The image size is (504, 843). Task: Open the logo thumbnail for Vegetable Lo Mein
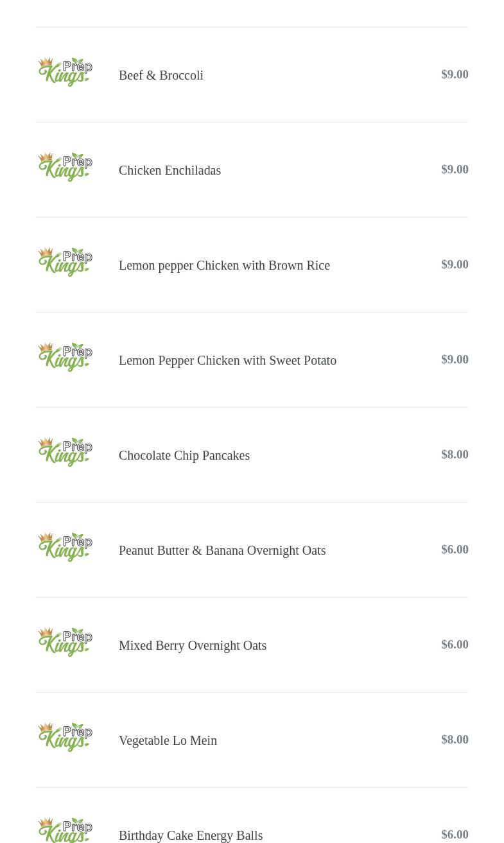click(x=65, y=736)
